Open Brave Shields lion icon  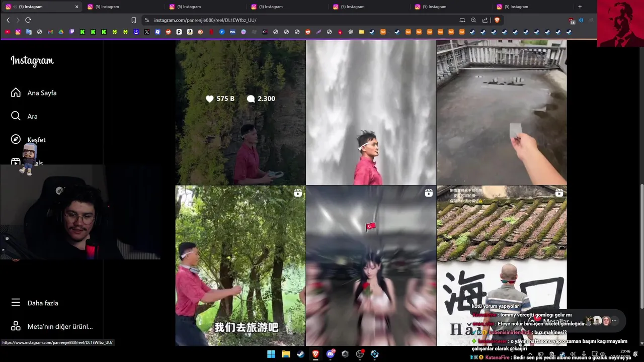(497, 20)
